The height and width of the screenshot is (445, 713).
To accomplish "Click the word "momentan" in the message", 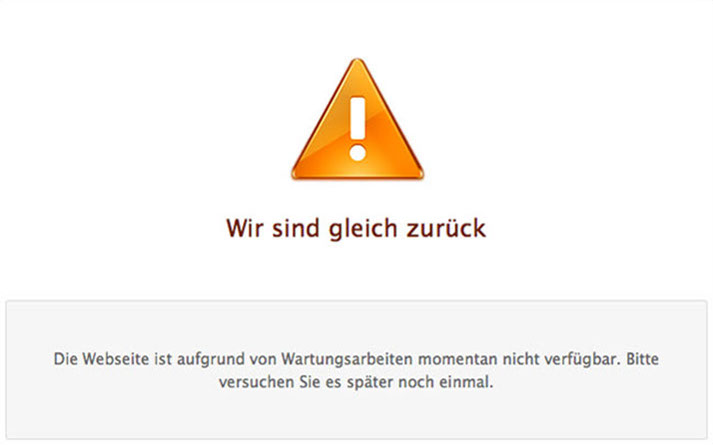I will click(x=457, y=359).
